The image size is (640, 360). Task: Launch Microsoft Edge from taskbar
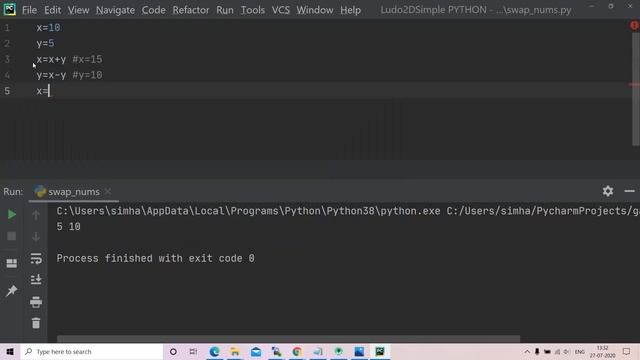point(214,351)
